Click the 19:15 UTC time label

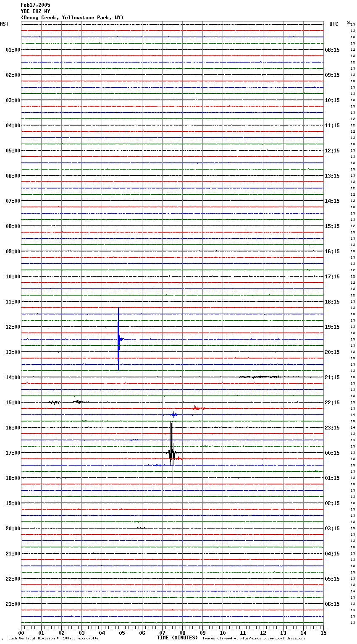(x=332, y=327)
